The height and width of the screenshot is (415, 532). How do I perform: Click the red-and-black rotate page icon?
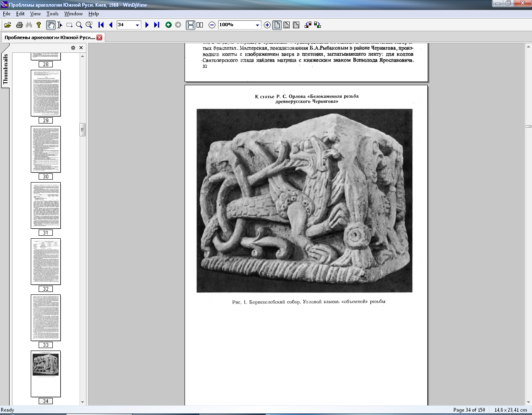308,25
